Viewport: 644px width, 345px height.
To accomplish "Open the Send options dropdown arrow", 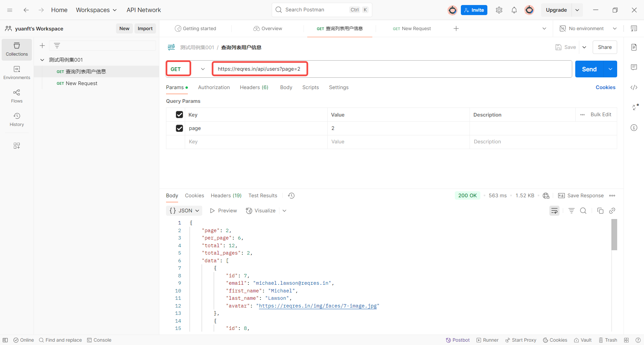I will [610, 69].
